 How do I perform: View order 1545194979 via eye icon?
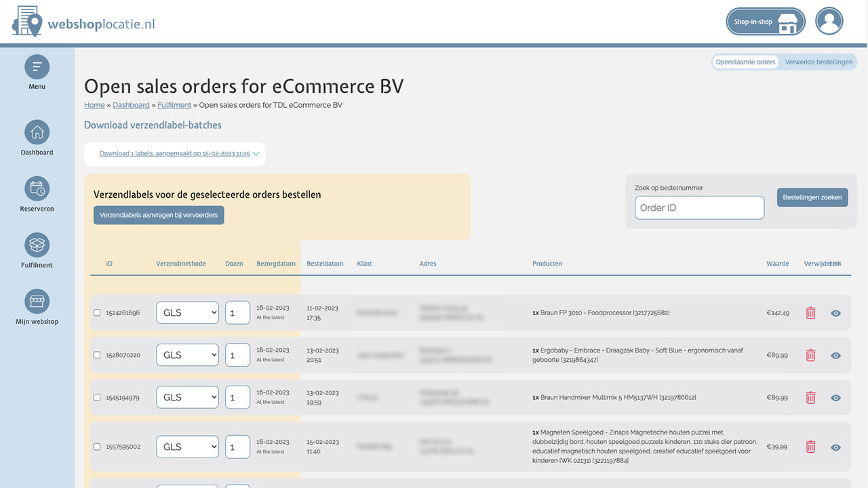[836, 398]
